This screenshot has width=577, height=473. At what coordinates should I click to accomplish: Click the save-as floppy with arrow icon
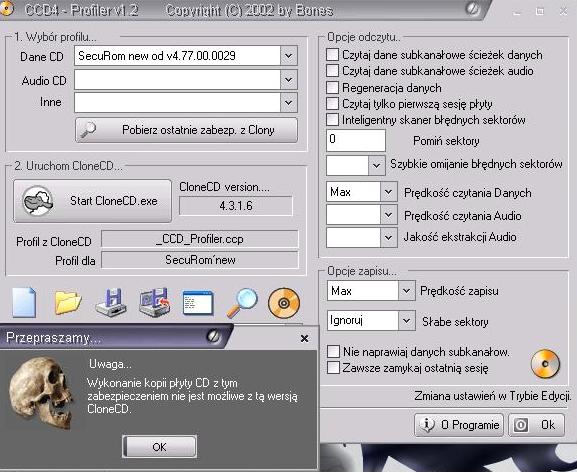pyautogui.click(x=155, y=303)
